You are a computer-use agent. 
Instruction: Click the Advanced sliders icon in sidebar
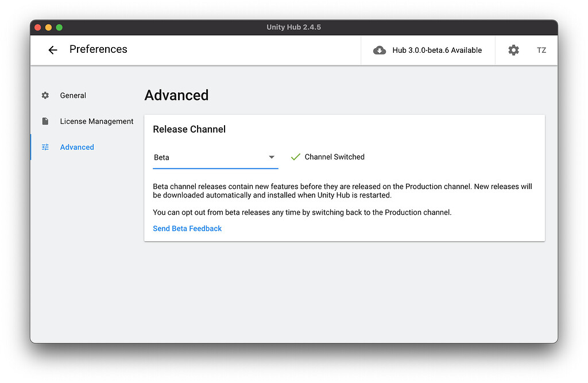pyautogui.click(x=45, y=147)
